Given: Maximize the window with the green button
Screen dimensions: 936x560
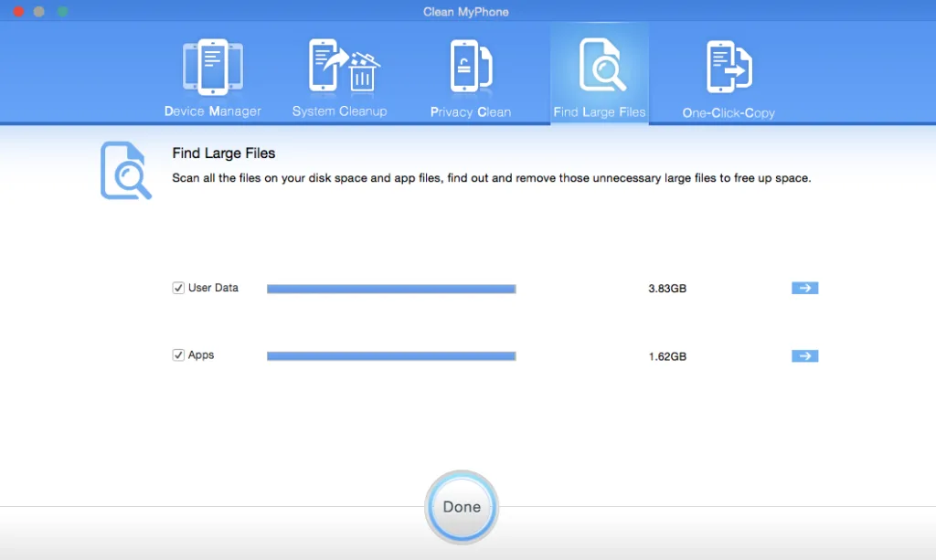Looking at the screenshot, I should click(62, 11).
